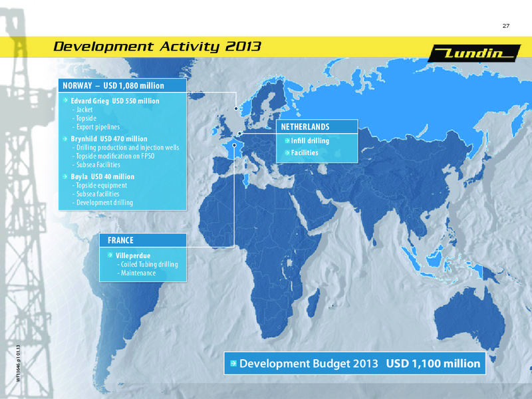
Task: Click the arrow icon in Development Budget banner
Action: click(233, 363)
